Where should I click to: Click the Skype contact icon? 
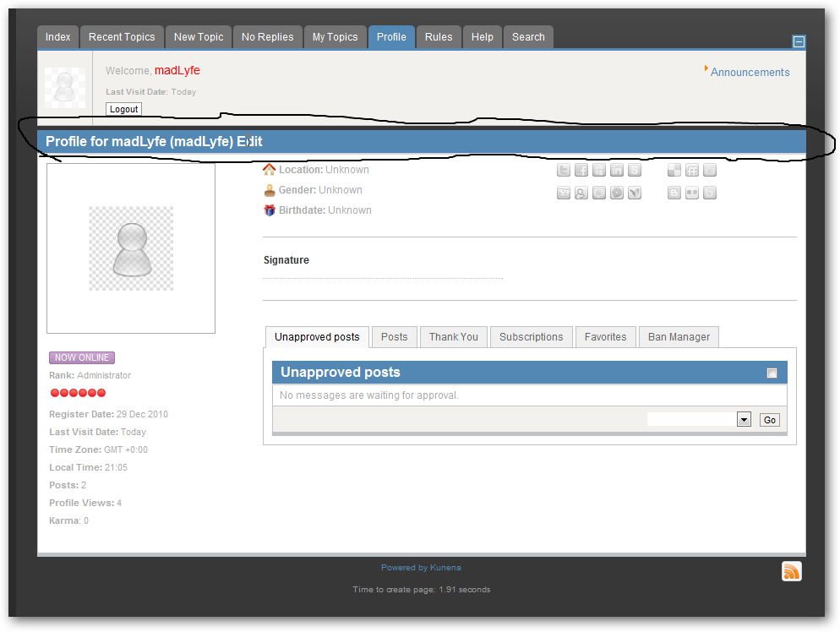click(x=635, y=171)
